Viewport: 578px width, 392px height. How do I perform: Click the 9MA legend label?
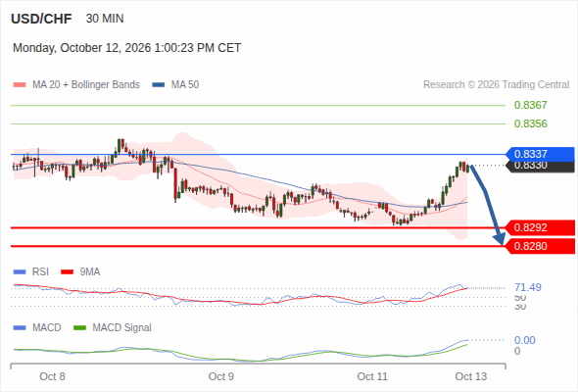90,271
